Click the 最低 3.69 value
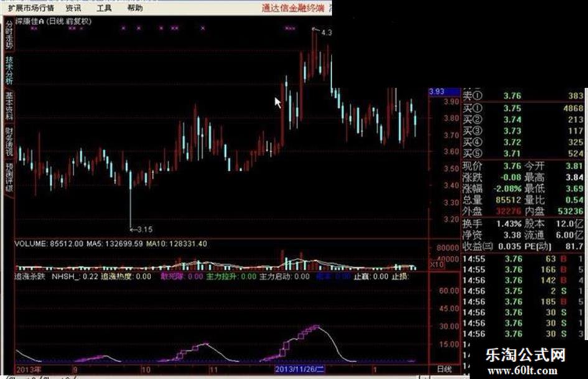 click(554, 189)
